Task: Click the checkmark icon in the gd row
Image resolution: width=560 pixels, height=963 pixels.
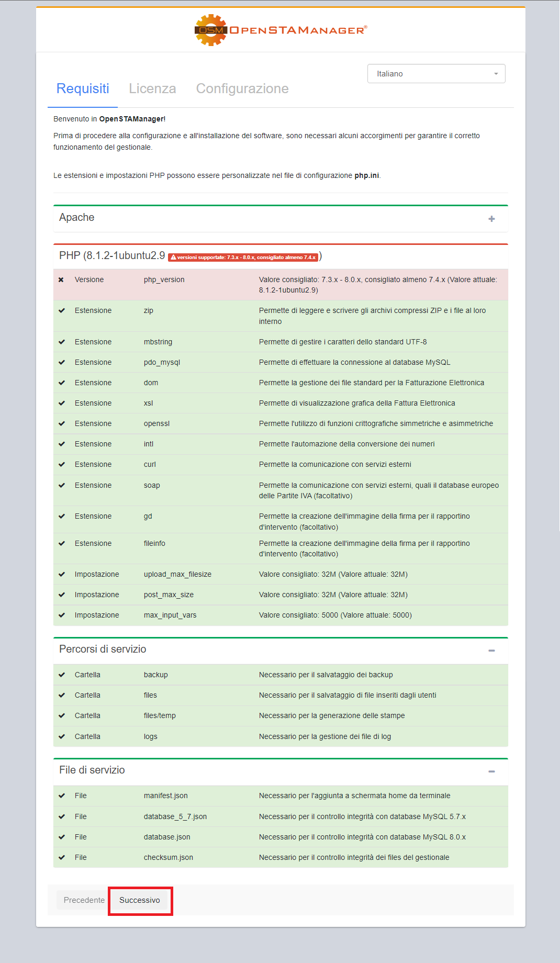Action: click(x=62, y=517)
